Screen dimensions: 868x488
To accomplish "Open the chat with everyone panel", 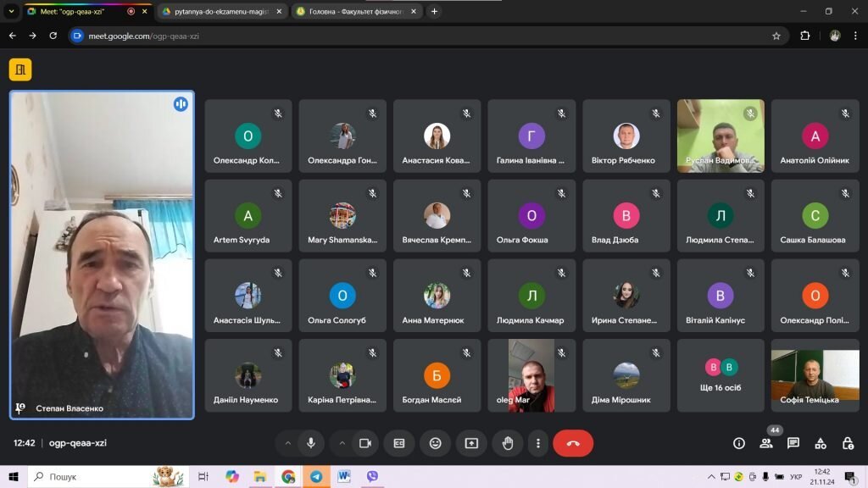I will click(x=793, y=443).
